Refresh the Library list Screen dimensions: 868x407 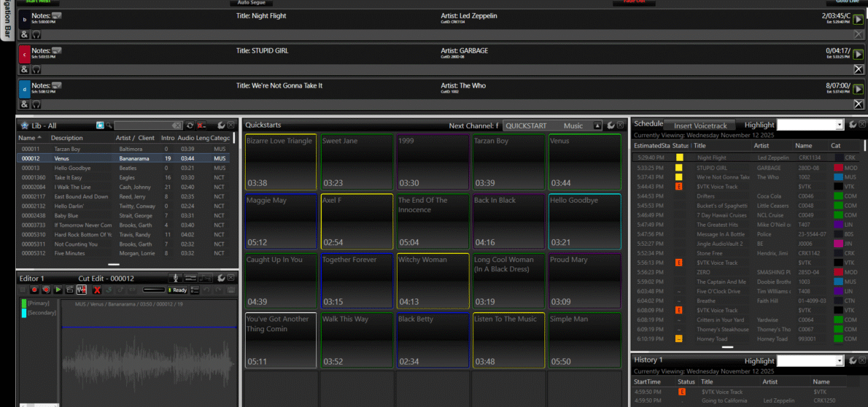(x=190, y=125)
